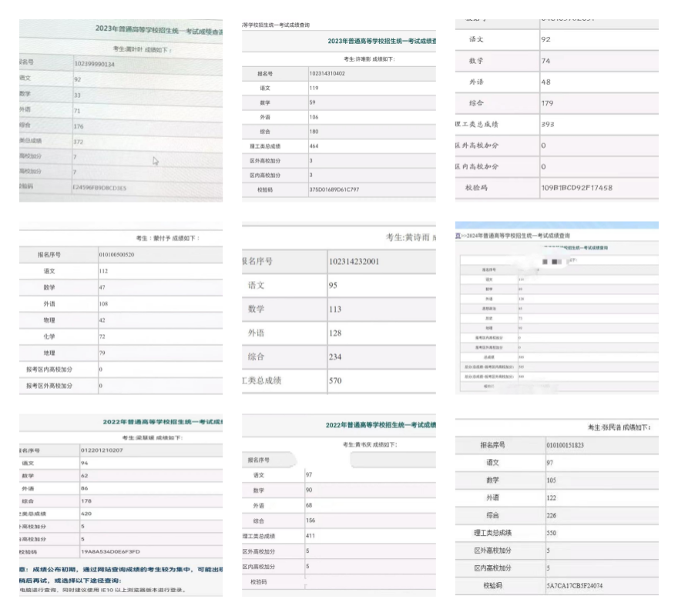The width and height of the screenshot is (678, 616).
Task: Click registration number 102399990134
Action: [x=94, y=64]
